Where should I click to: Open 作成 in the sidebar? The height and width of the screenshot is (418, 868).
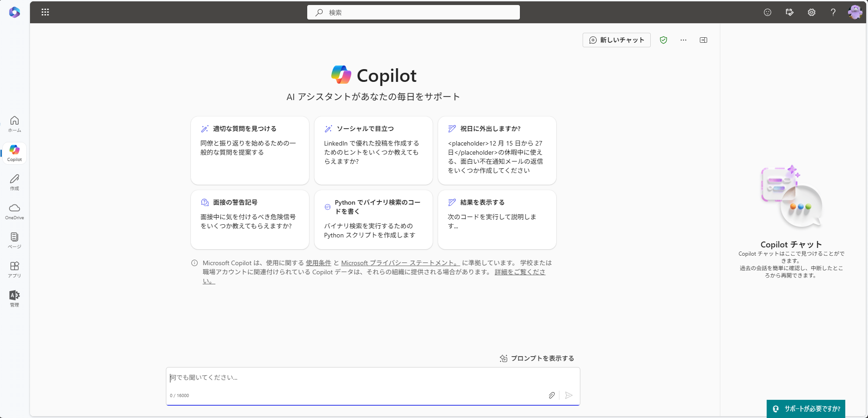pos(15,182)
